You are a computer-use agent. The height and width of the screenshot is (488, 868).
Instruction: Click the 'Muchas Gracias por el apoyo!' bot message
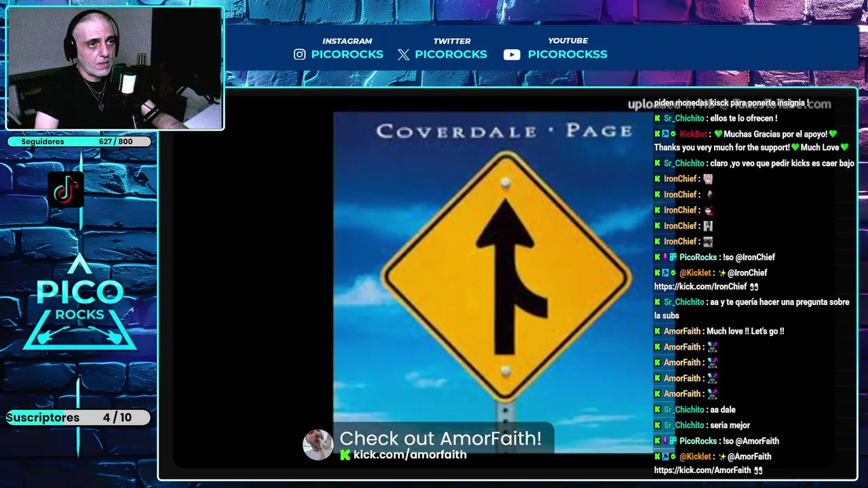point(751,141)
